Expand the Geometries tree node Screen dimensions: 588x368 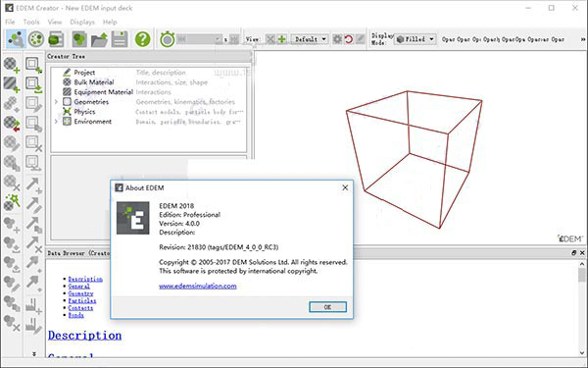pyautogui.click(x=56, y=102)
